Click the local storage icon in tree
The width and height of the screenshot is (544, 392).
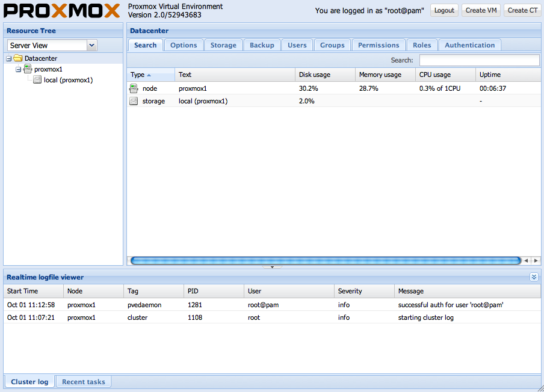tap(37, 80)
